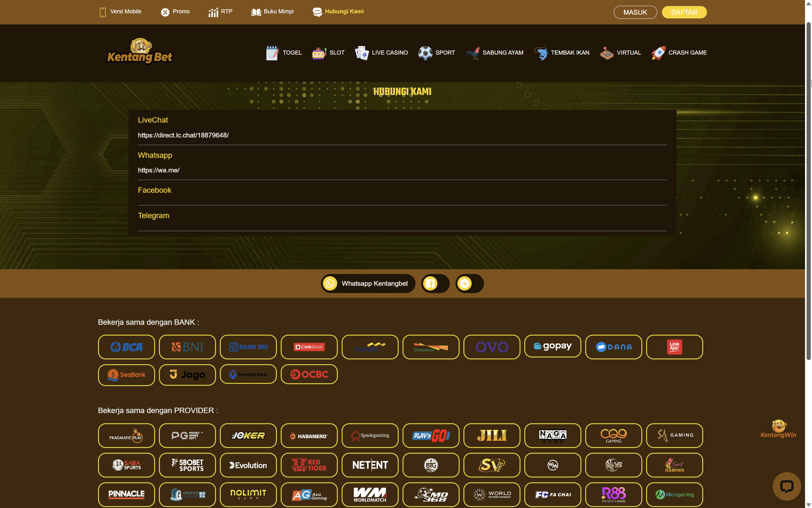This screenshot has height=508, width=812.
Task: Click the Pragmatic Play provider logo
Action: [127, 436]
